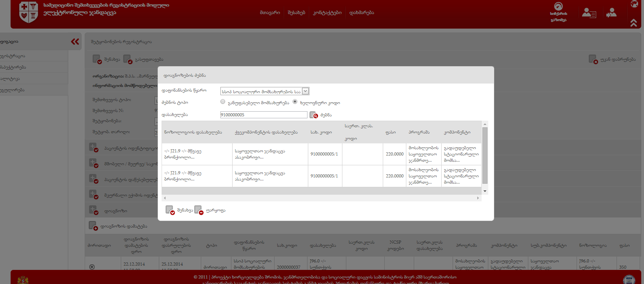644x284 pixels.
Task: Click the vertical scrollbar thumb in results table
Action: 485,155
